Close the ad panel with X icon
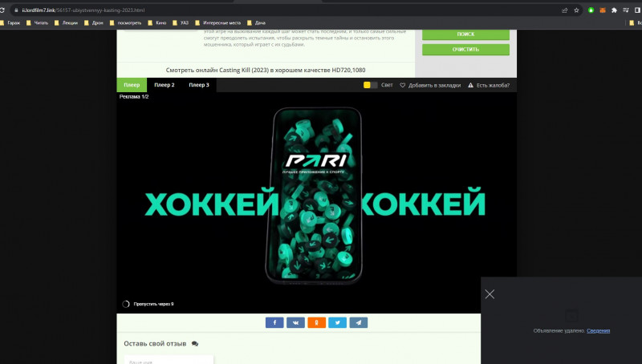 (x=490, y=294)
